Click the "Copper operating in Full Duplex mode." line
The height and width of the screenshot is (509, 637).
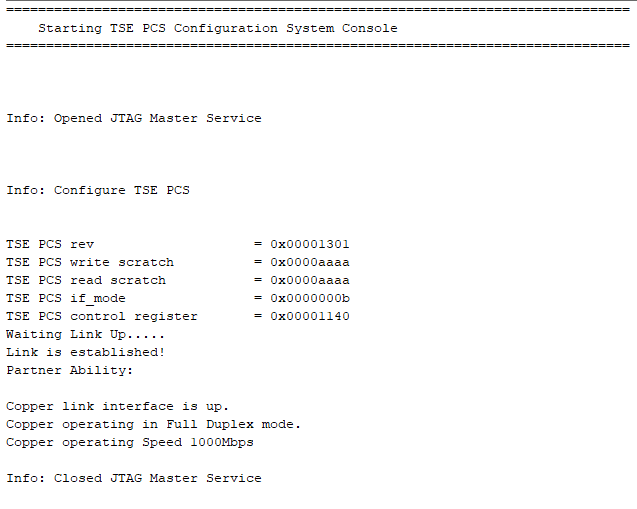pos(154,424)
